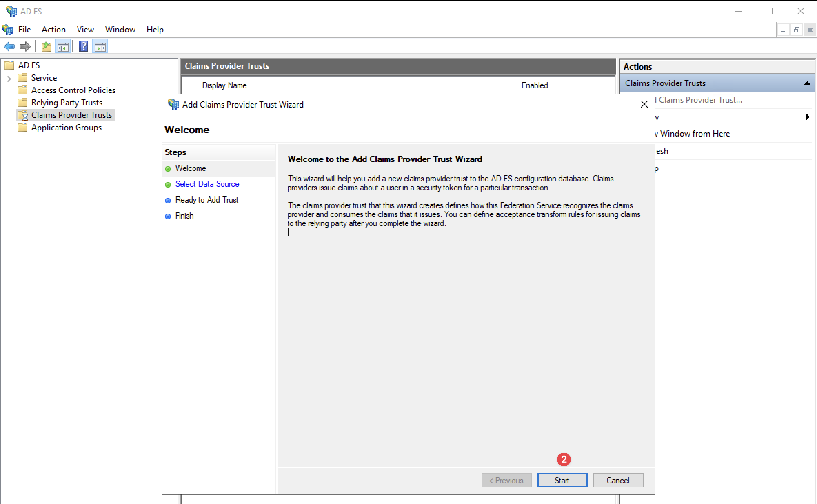Image resolution: width=817 pixels, height=504 pixels.
Task: Click the Show/Hide Console Tree toolbar icon
Action: pyautogui.click(x=63, y=46)
